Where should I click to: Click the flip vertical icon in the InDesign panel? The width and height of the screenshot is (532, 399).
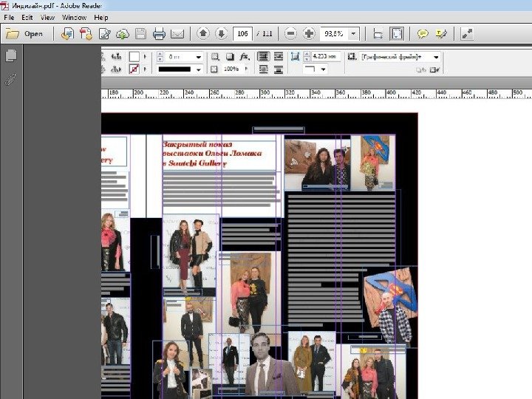pos(116,69)
